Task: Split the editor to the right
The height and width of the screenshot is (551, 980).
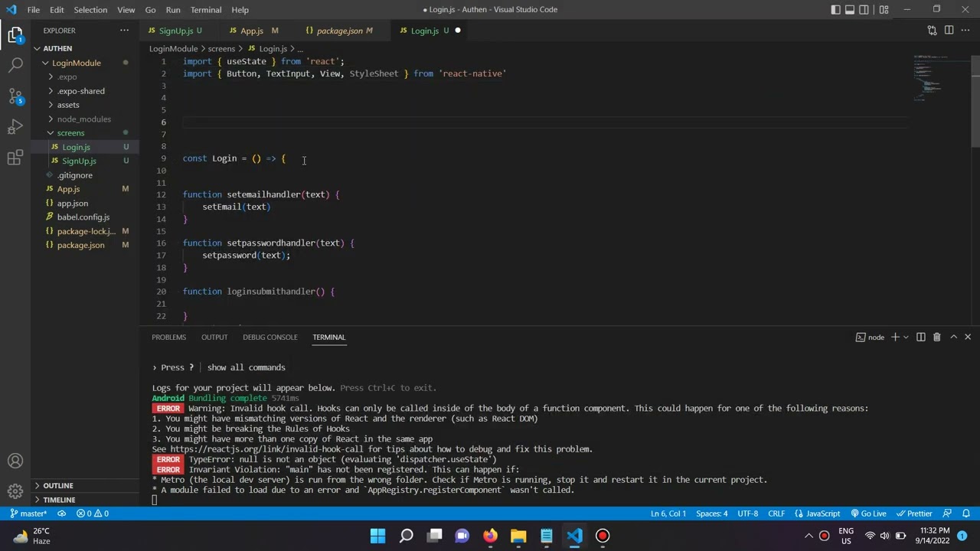Action: pos(949,31)
